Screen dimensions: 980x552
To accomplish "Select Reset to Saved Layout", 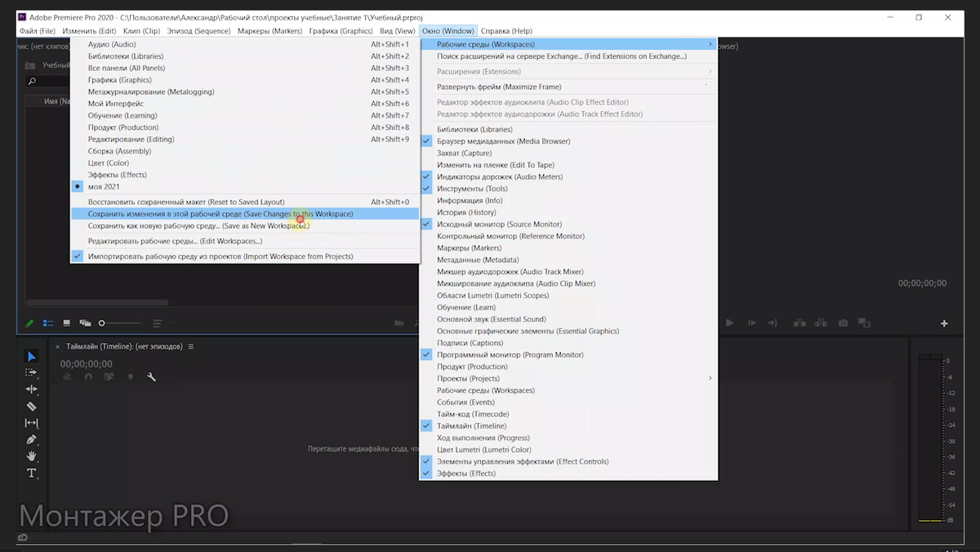I will point(244,202).
